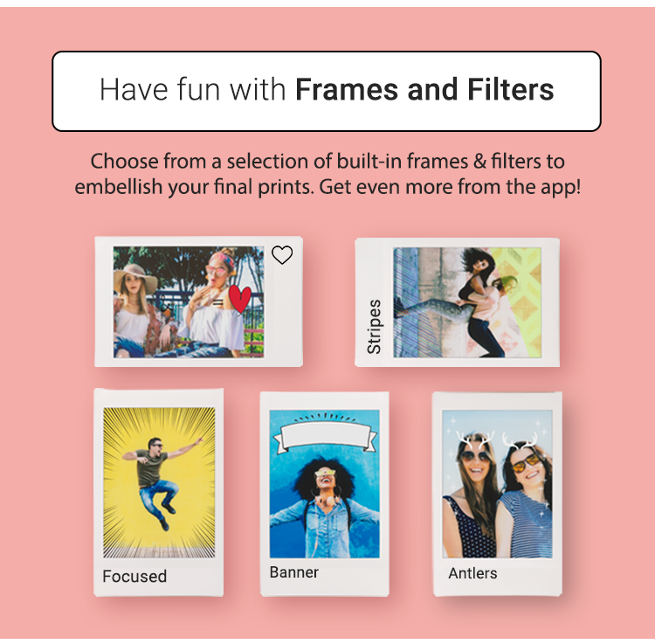Click the white antlers on left woman
This screenshot has height=644, width=655.
(x=475, y=440)
